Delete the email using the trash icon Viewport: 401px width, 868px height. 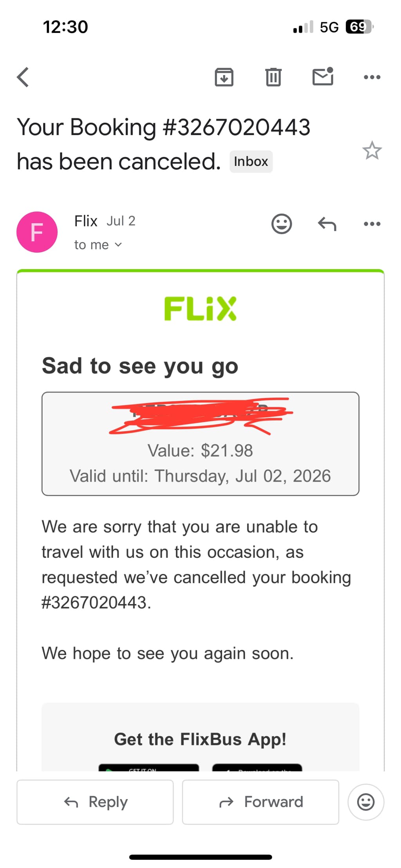tap(273, 77)
